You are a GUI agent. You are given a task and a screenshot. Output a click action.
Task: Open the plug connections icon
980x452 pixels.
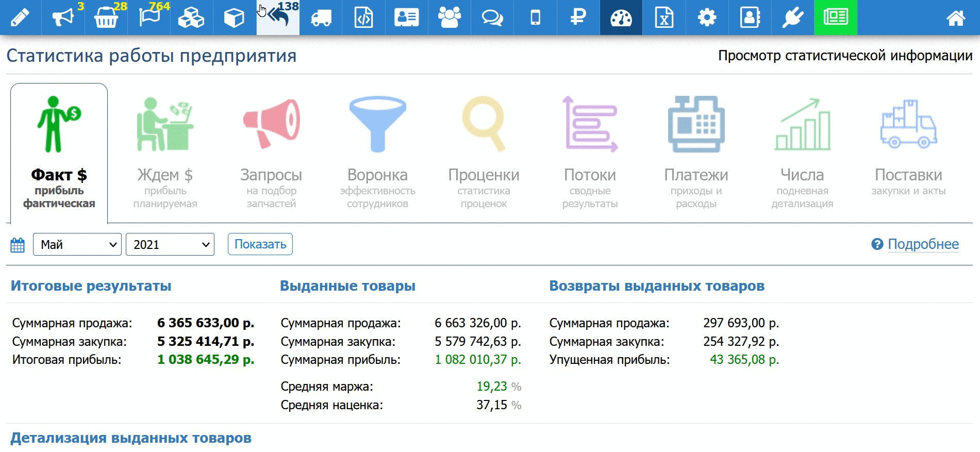point(793,18)
